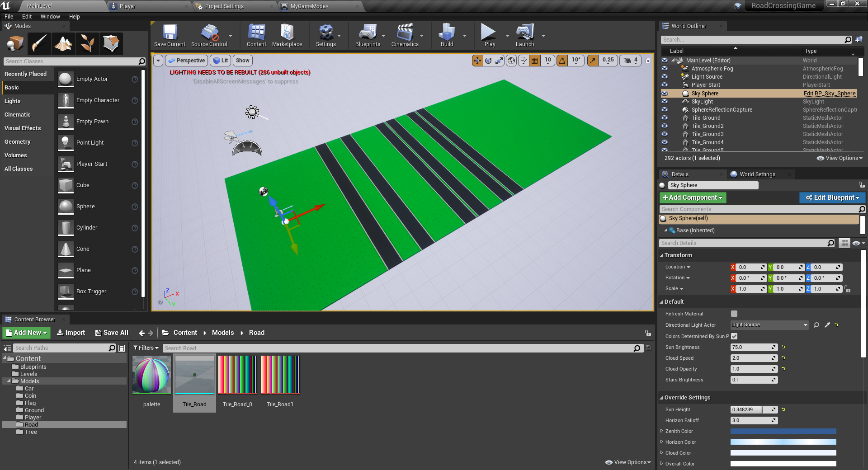Open viewport options dropdown arrow
Viewport: 868px width, 470px height.
pos(158,61)
